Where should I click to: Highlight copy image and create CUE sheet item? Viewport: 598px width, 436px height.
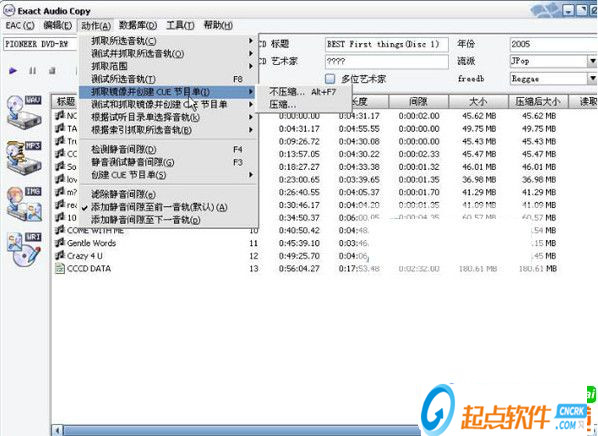(x=167, y=92)
